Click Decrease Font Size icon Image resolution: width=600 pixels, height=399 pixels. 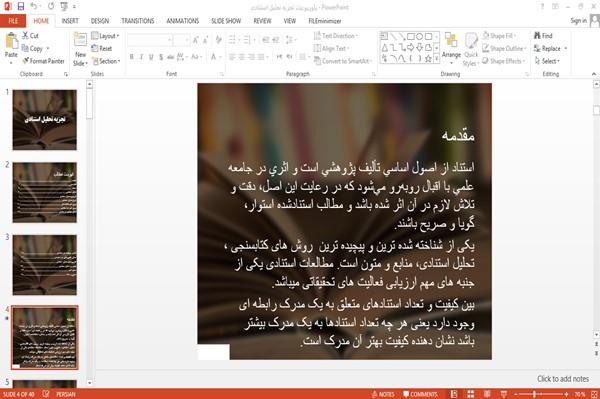point(205,39)
